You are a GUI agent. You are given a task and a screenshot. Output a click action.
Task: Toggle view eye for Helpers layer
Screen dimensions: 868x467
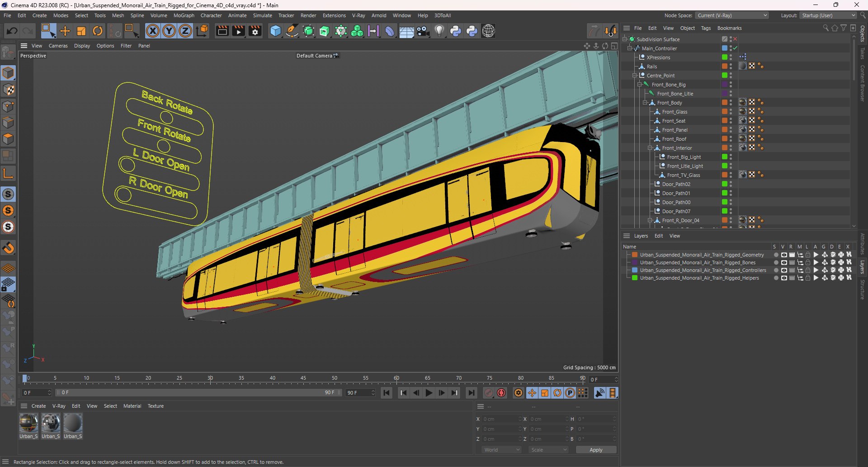point(784,278)
